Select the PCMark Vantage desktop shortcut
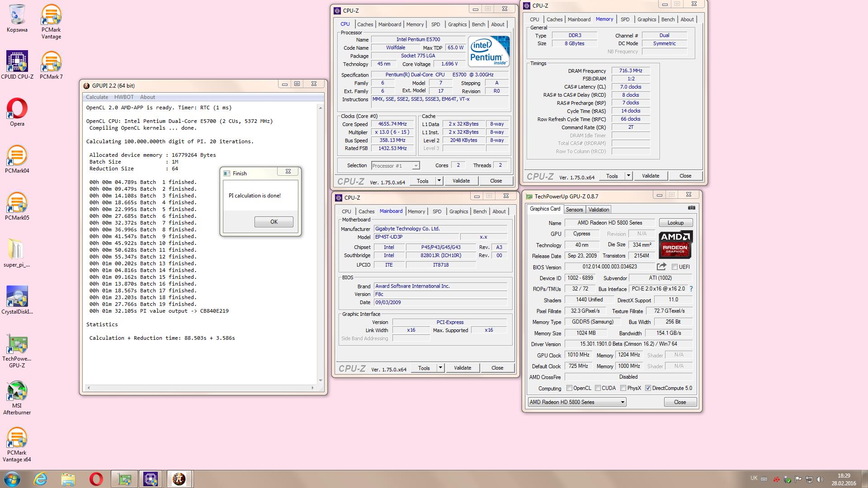868x488 pixels. [x=51, y=21]
